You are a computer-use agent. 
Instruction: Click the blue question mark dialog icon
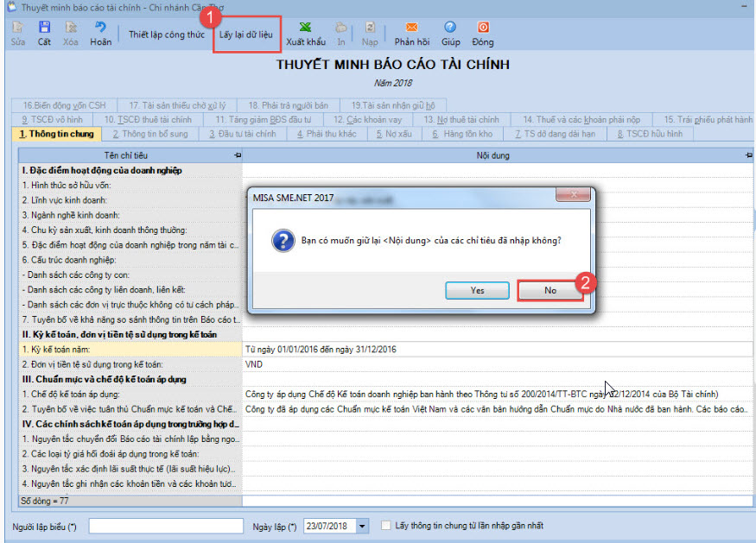tap(283, 241)
